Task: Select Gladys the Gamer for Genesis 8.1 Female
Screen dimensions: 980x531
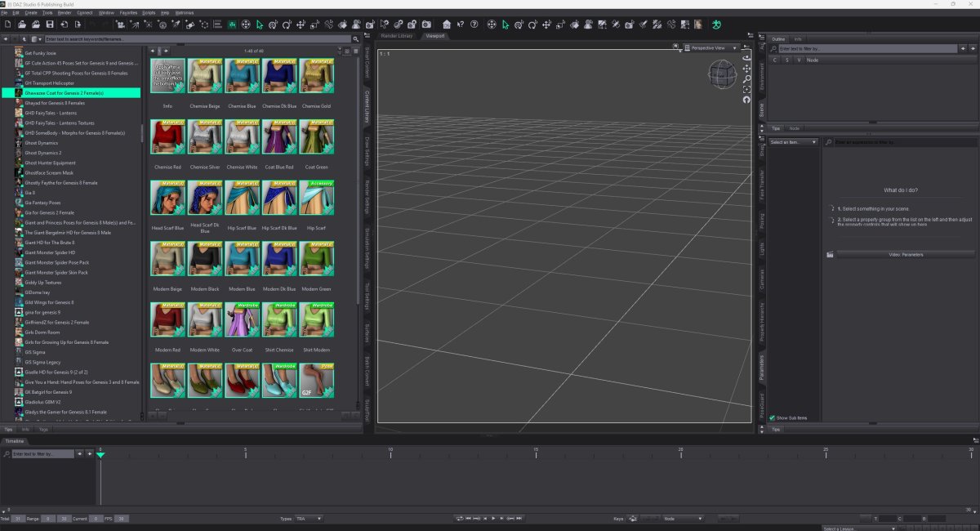Action: coord(66,412)
